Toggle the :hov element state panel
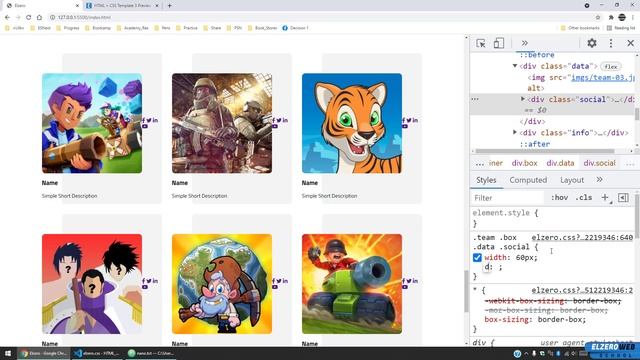 559,198
